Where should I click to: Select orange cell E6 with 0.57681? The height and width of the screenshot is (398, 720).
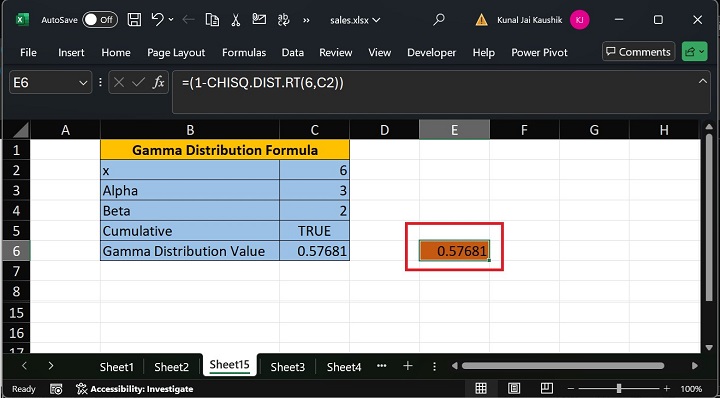coord(454,251)
